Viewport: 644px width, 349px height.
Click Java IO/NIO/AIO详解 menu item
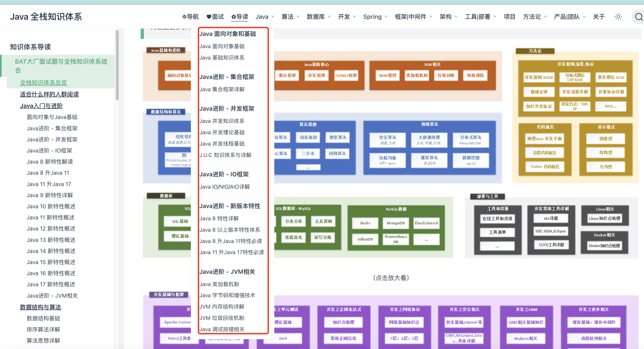(225, 187)
